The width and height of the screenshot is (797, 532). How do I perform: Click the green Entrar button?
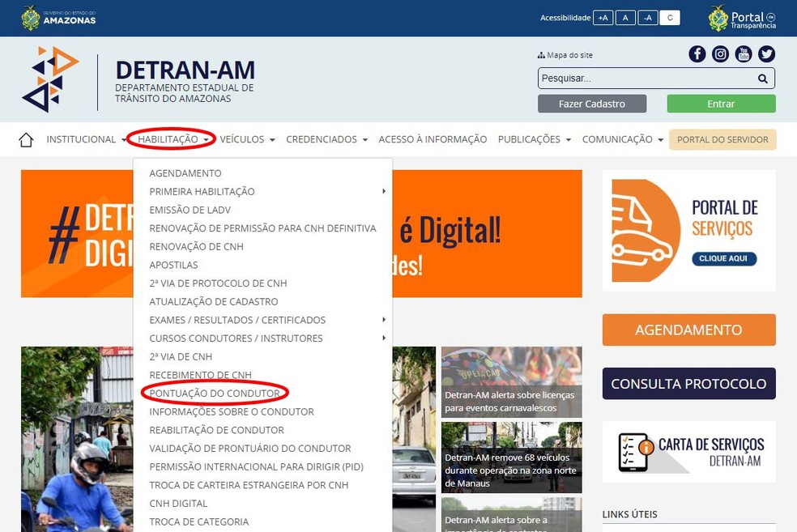click(x=721, y=104)
